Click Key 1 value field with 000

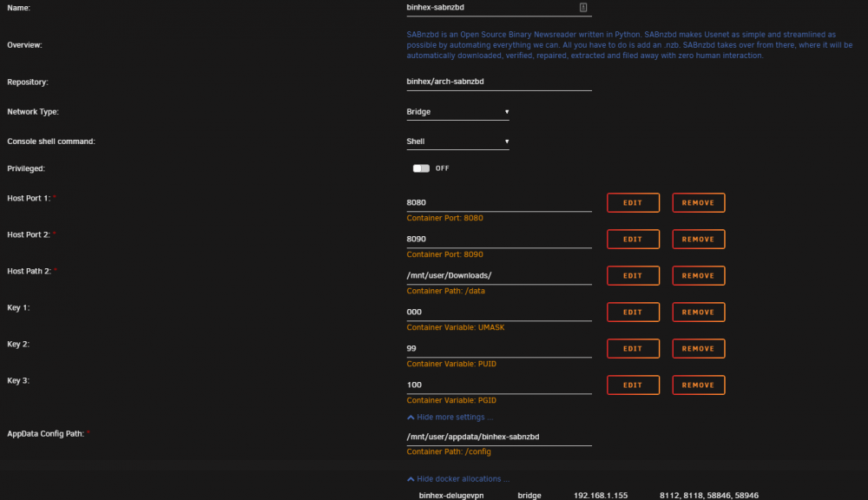[x=499, y=312]
